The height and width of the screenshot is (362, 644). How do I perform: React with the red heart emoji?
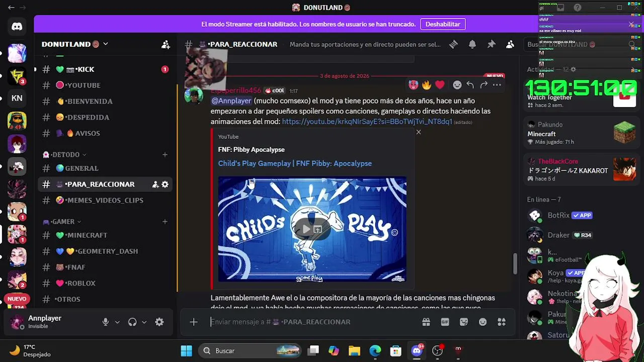click(440, 85)
